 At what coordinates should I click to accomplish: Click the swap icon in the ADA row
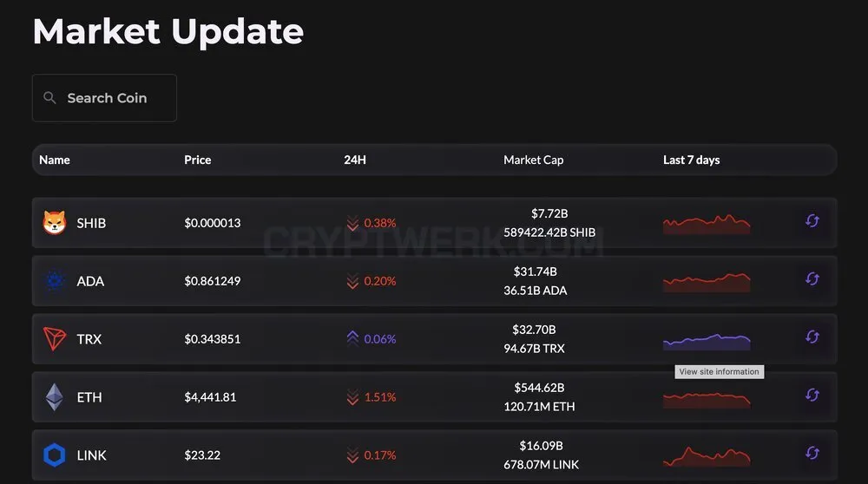(x=812, y=279)
